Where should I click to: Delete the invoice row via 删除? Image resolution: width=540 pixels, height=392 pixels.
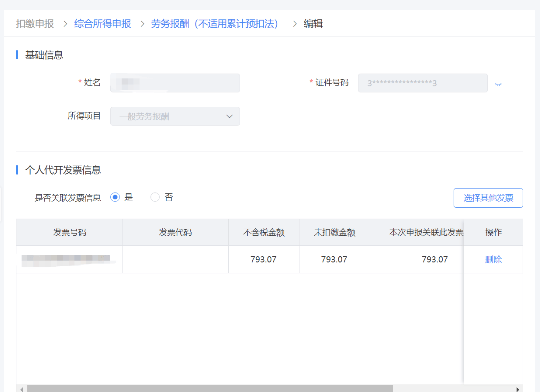tap(493, 259)
